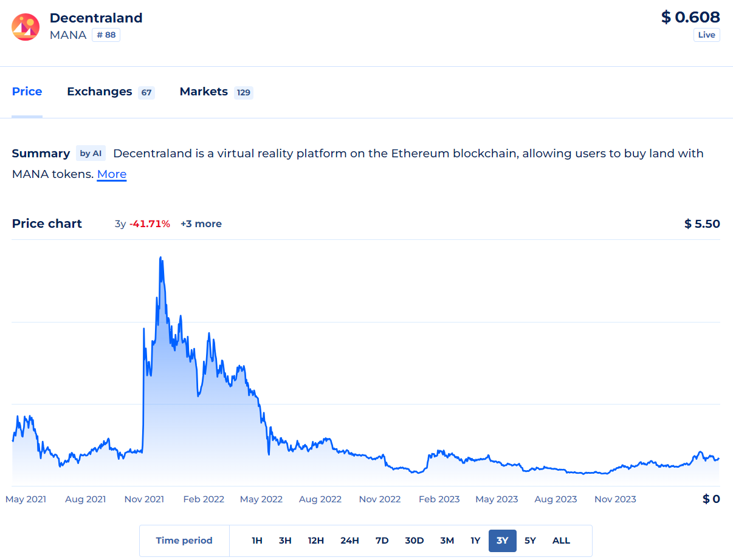733x560 pixels.
Task: Click the $ 0 chart baseline label
Action: 711,499
